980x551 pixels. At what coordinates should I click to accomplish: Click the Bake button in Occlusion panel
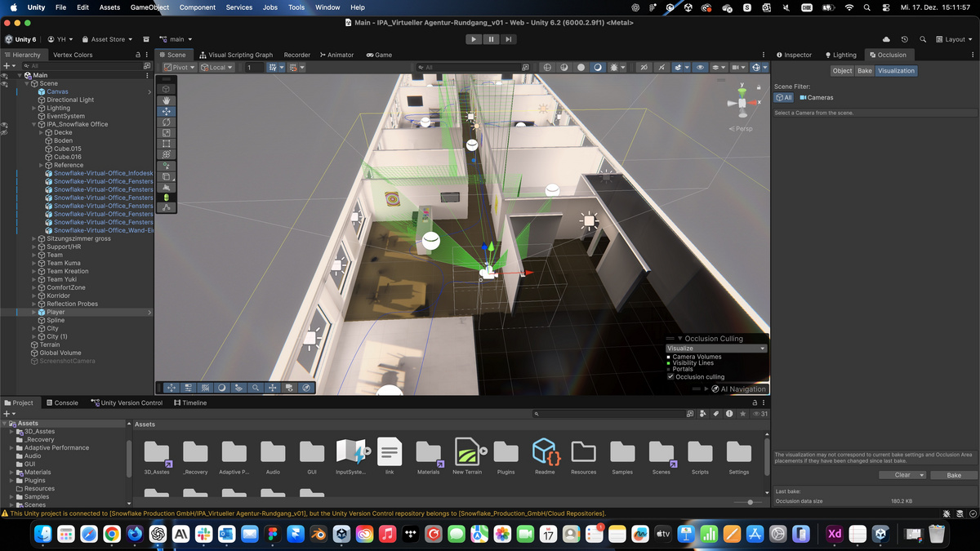click(953, 475)
